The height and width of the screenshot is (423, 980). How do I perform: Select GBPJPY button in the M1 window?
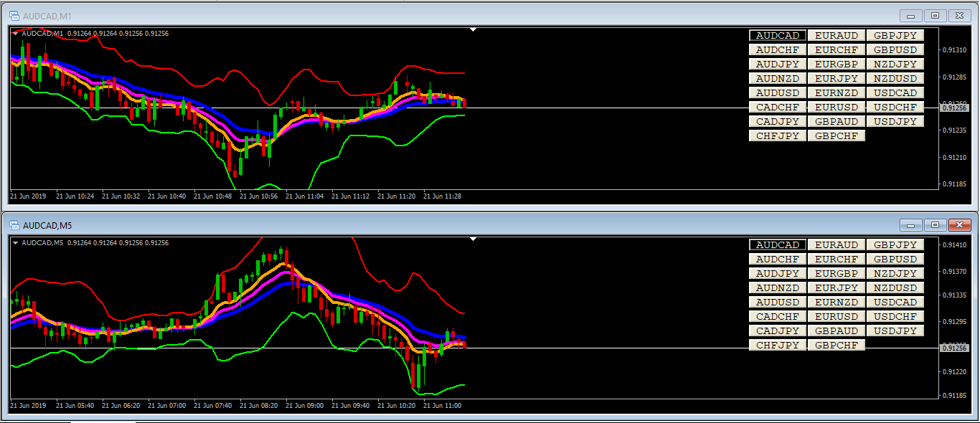pyautogui.click(x=895, y=35)
